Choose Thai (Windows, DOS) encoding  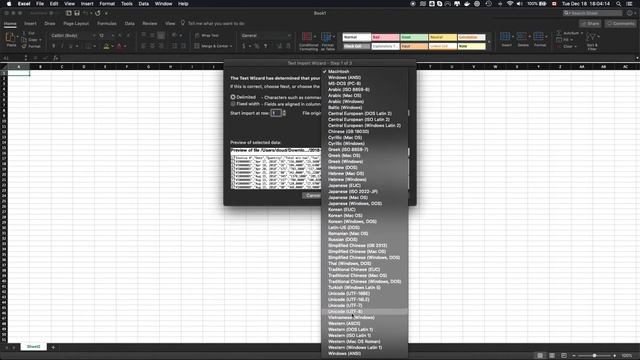point(364,263)
